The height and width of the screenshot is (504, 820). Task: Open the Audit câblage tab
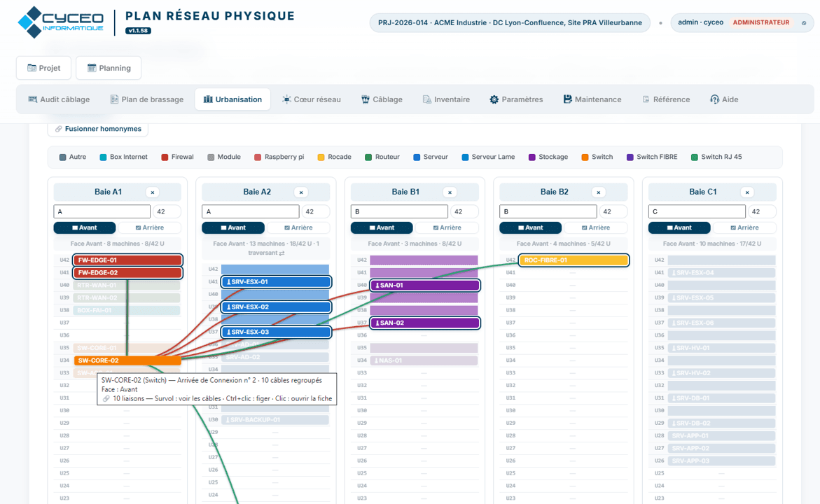click(59, 99)
